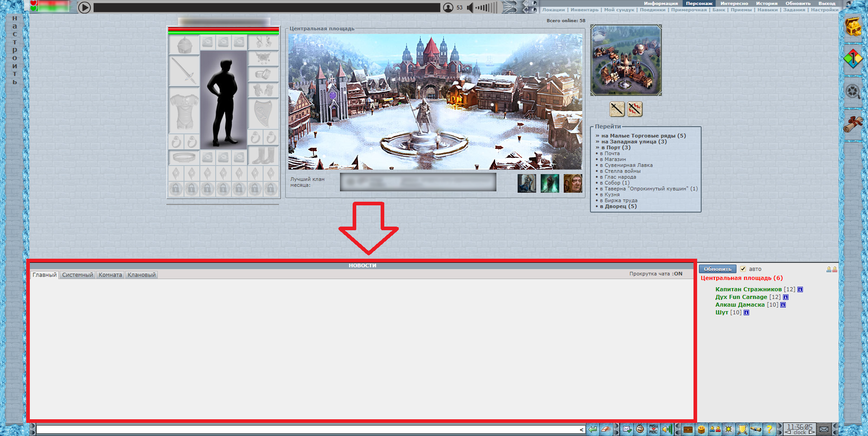
Task: Open the Настройки submenu link
Action: pos(825,9)
